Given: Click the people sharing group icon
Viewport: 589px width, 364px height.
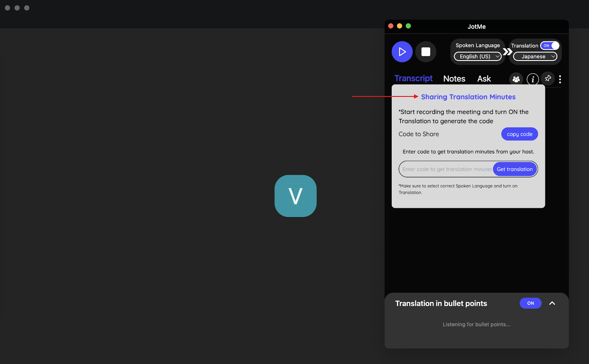Looking at the screenshot, I should click(x=516, y=79).
